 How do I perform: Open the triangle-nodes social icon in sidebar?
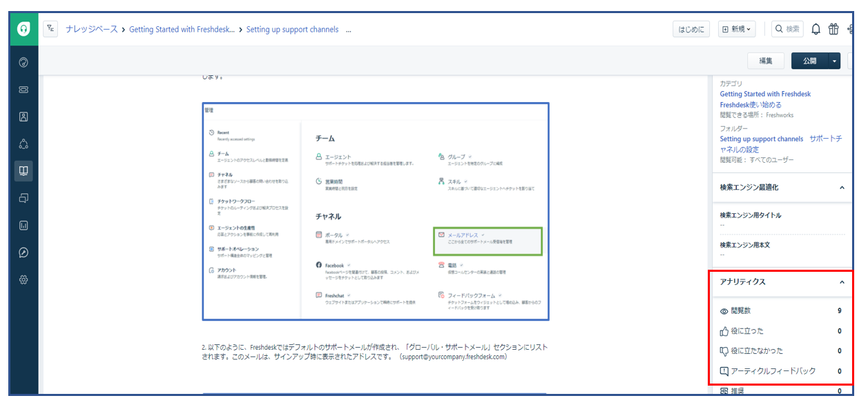pos(23,143)
